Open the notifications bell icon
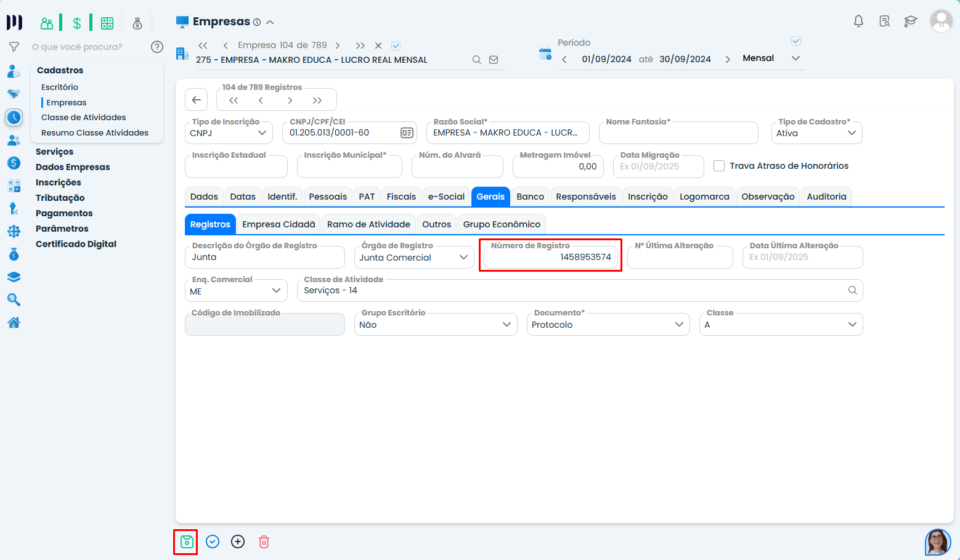 (x=858, y=22)
